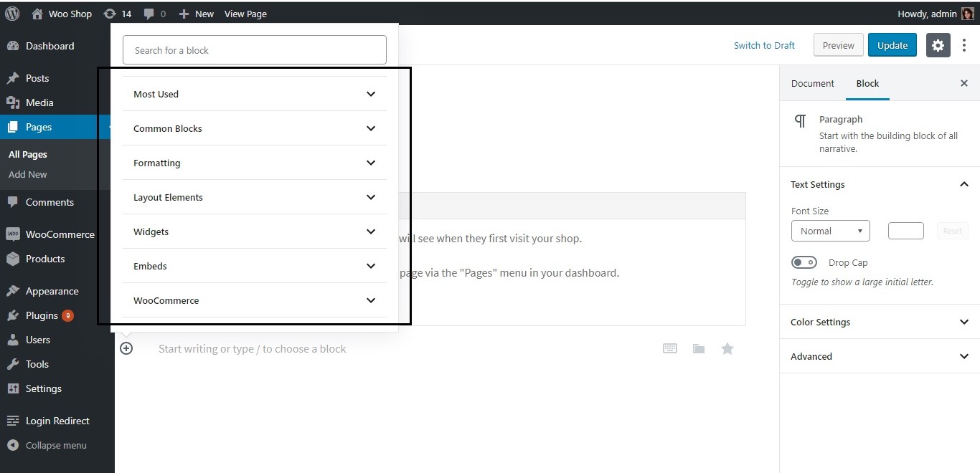Close the settings sidebar with X
980x473 pixels.
(964, 83)
